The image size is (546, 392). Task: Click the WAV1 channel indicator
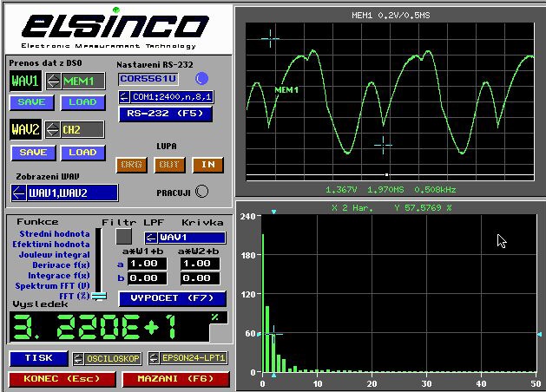pyautogui.click(x=25, y=81)
